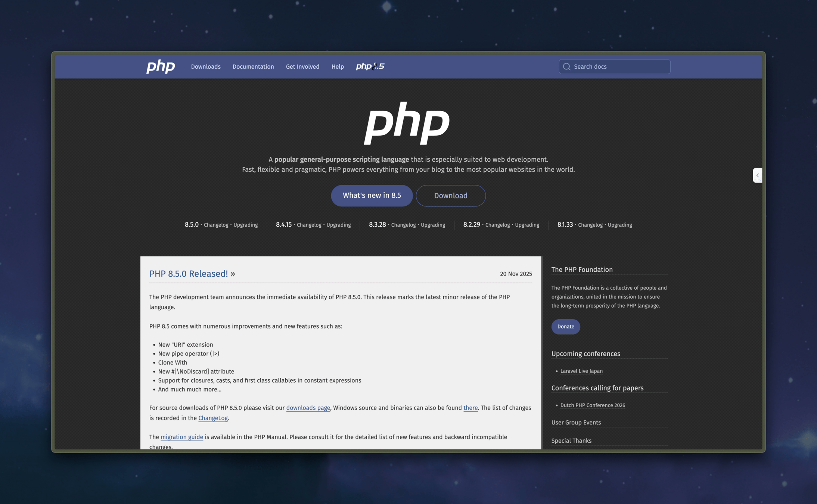Focus the Search docs field
The height and width of the screenshot is (504, 817).
[x=620, y=66]
